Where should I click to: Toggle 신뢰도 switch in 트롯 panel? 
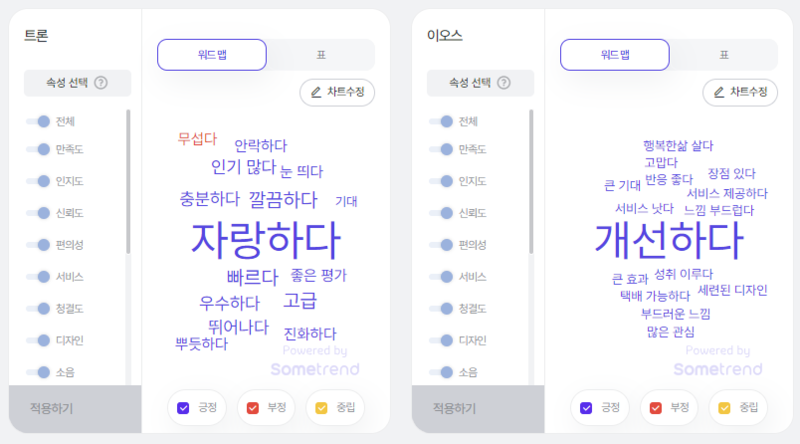(38, 213)
